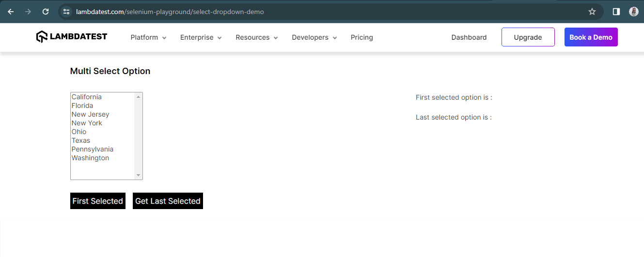Select California in the list
Image resolution: width=644 pixels, height=257 pixels.
103,97
